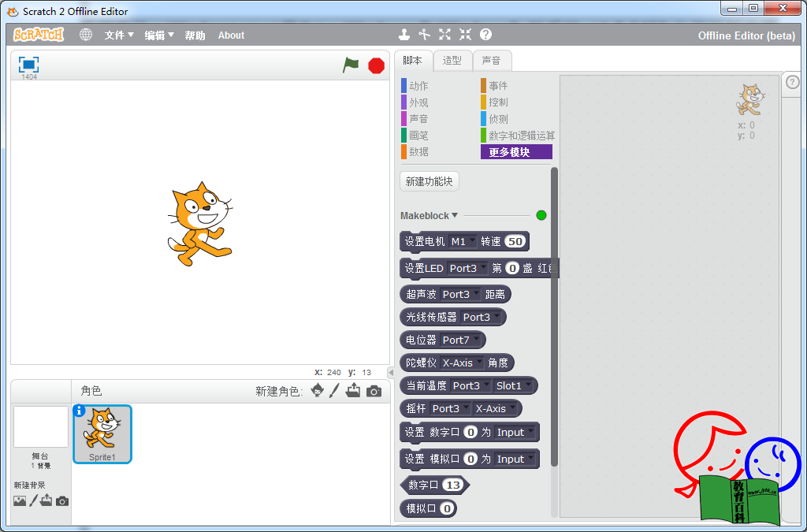Select the Delete scissors tool
Viewport: 807px width, 532px height.
(x=424, y=35)
